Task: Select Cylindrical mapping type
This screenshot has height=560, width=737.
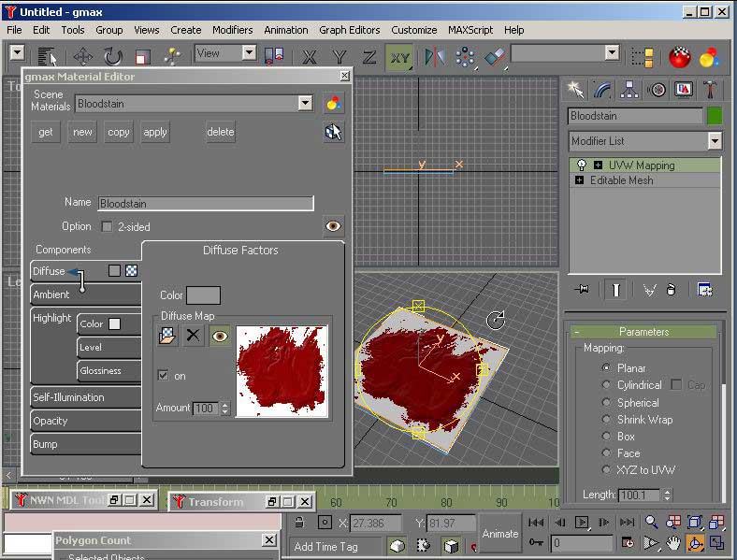Action: 607,385
